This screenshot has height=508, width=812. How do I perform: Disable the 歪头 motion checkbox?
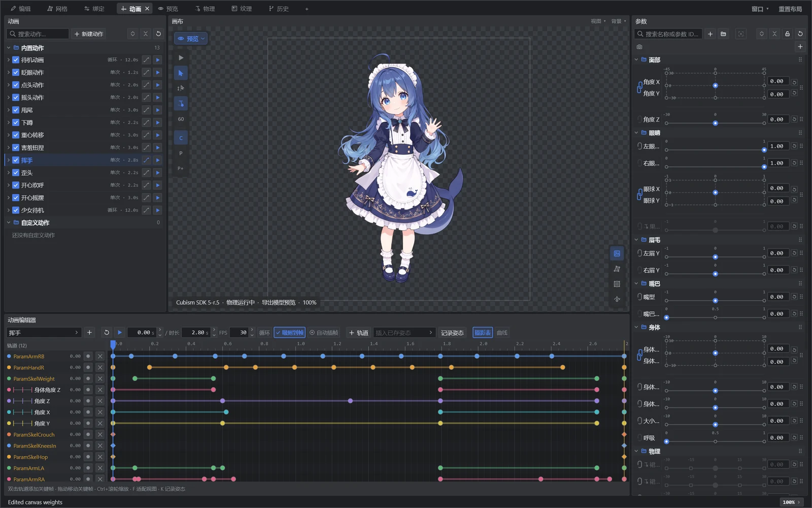16,173
